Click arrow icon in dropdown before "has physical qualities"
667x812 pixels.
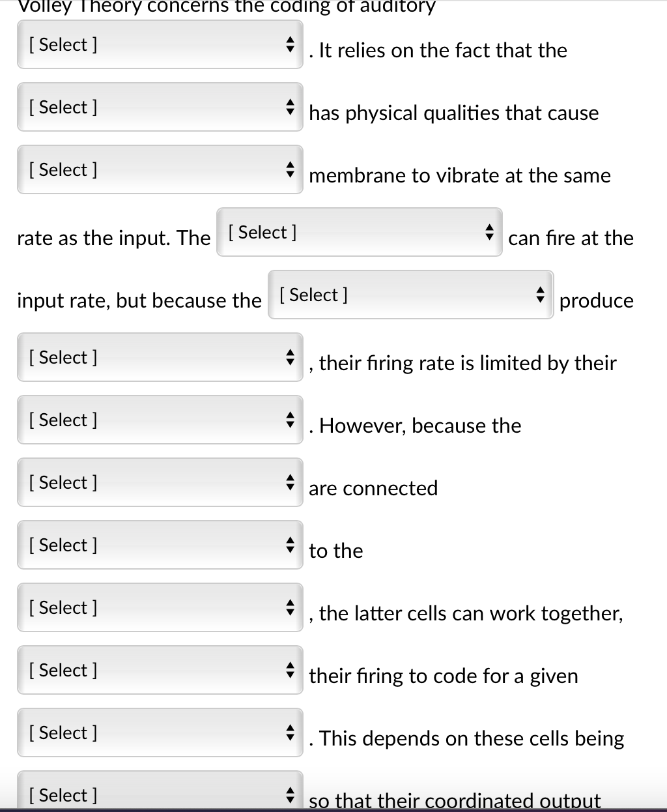[291, 108]
